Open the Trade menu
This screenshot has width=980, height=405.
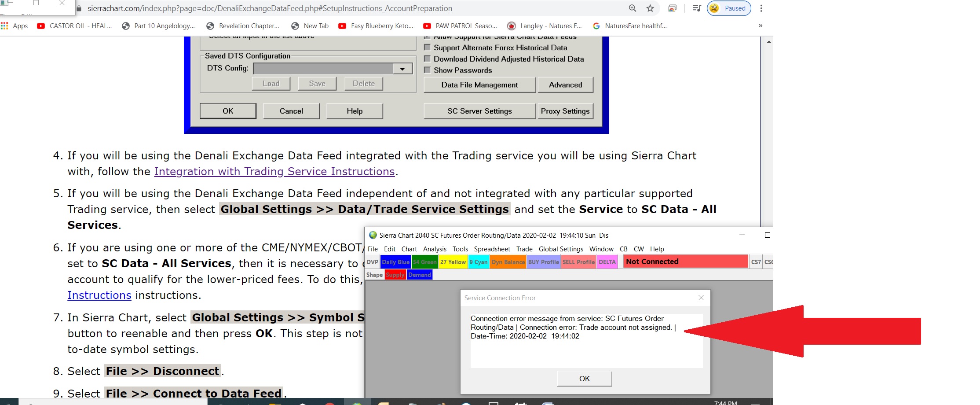(x=524, y=249)
